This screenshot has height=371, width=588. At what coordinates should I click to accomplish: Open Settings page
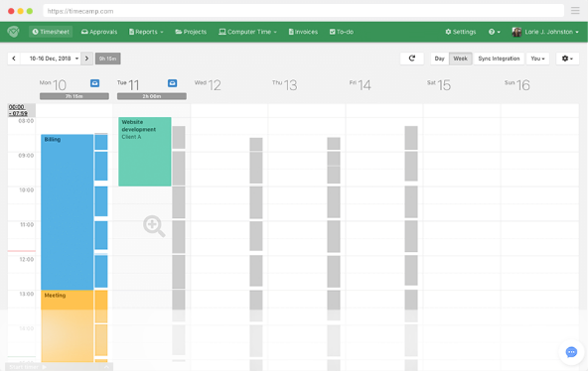tap(461, 32)
